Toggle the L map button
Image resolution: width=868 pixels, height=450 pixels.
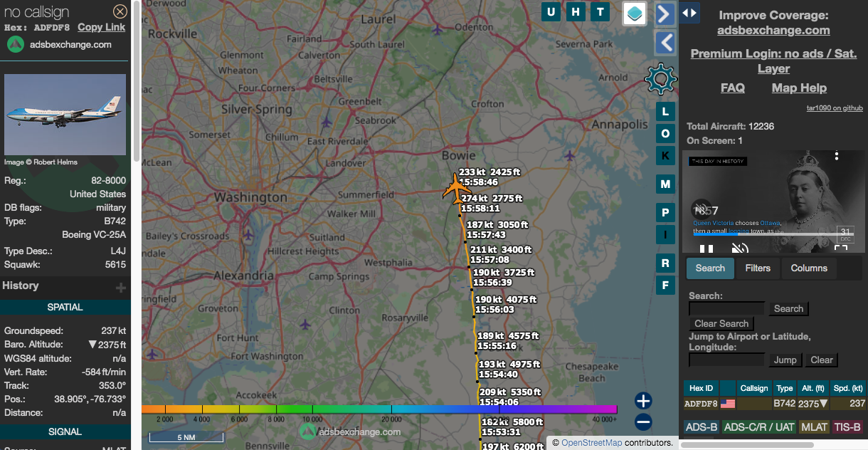click(665, 112)
